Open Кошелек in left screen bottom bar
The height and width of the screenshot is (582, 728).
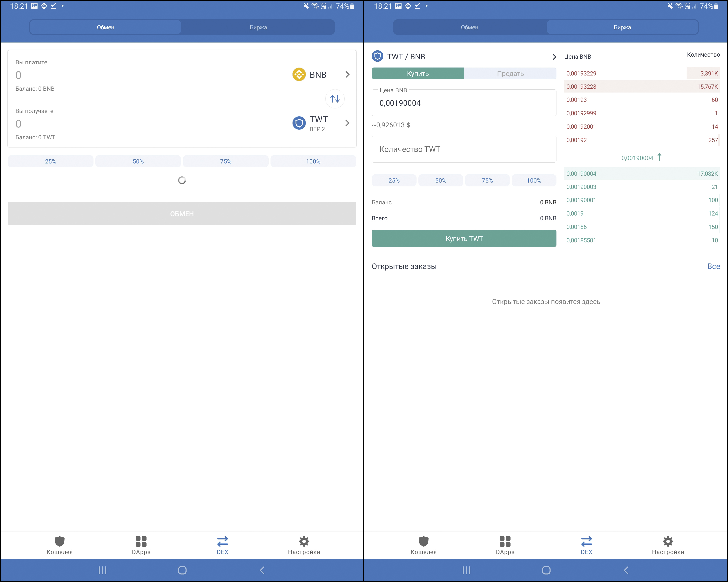click(x=60, y=545)
